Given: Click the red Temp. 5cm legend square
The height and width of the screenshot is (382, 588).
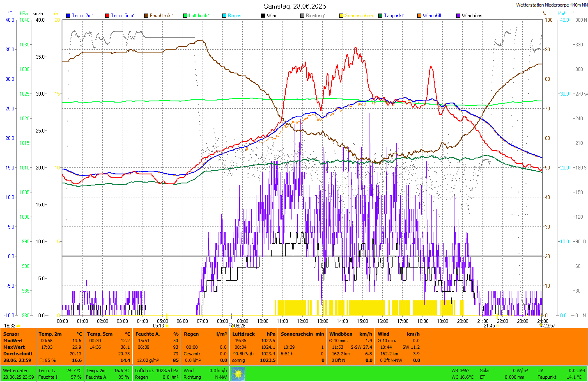Looking at the screenshot, I should coord(107,16).
